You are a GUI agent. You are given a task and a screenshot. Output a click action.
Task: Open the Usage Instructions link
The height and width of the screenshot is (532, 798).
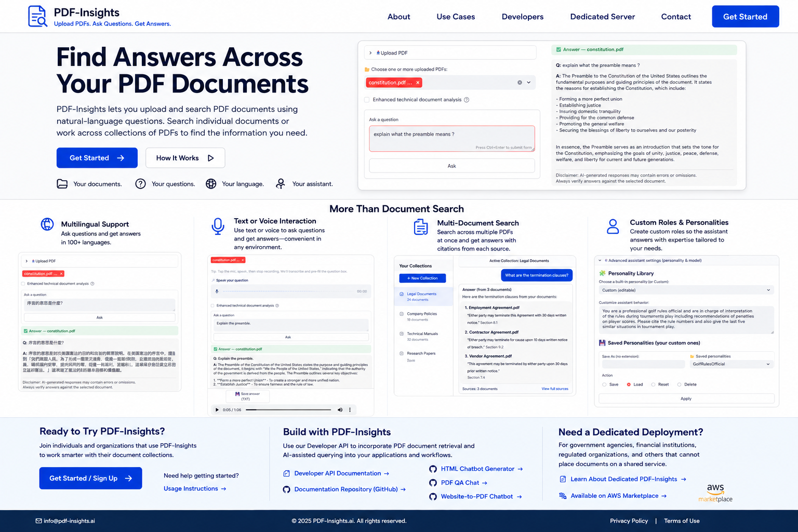pyautogui.click(x=195, y=489)
